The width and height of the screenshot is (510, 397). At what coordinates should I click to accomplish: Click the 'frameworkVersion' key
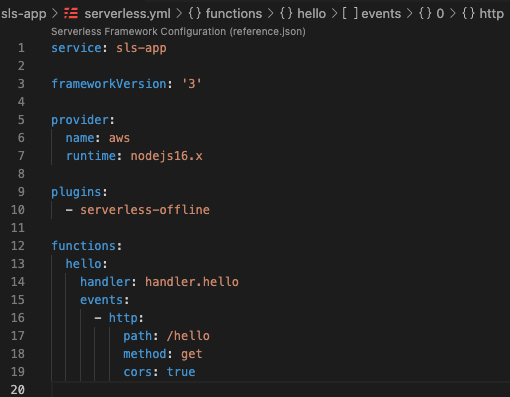(x=109, y=84)
